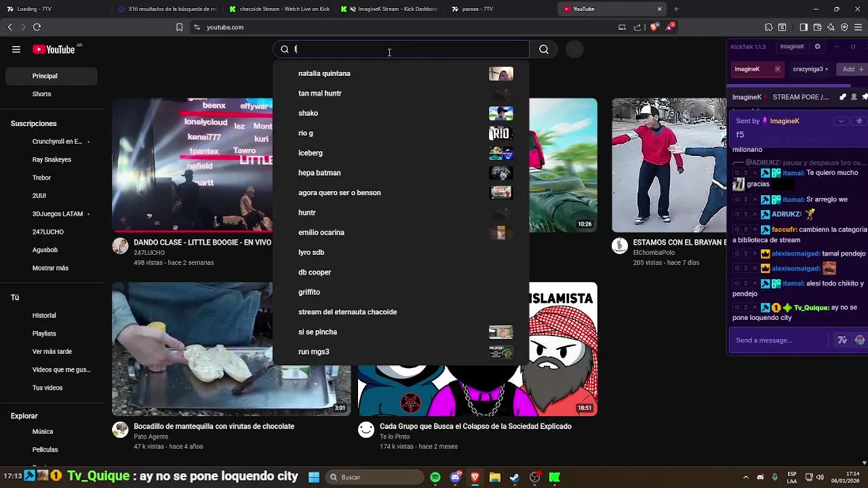Expand Mostrar más subscriptions
The width and height of the screenshot is (868, 488).
click(52, 268)
